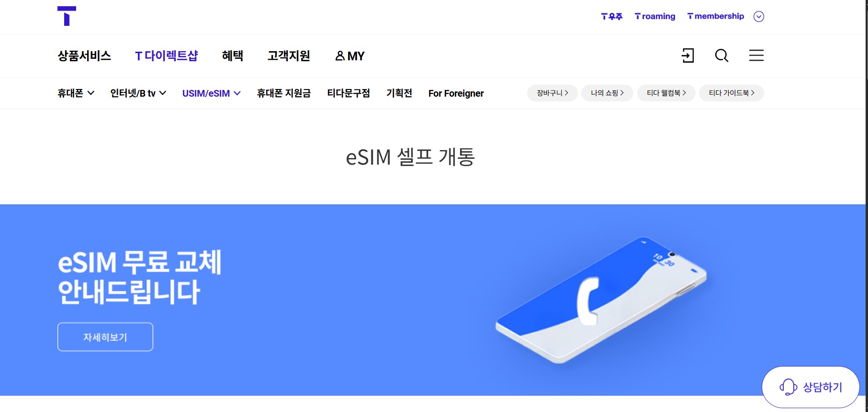Open 티다 웰컴북 shortcut
Screen dimensions: 868x412
pyautogui.click(x=666, y=93)
